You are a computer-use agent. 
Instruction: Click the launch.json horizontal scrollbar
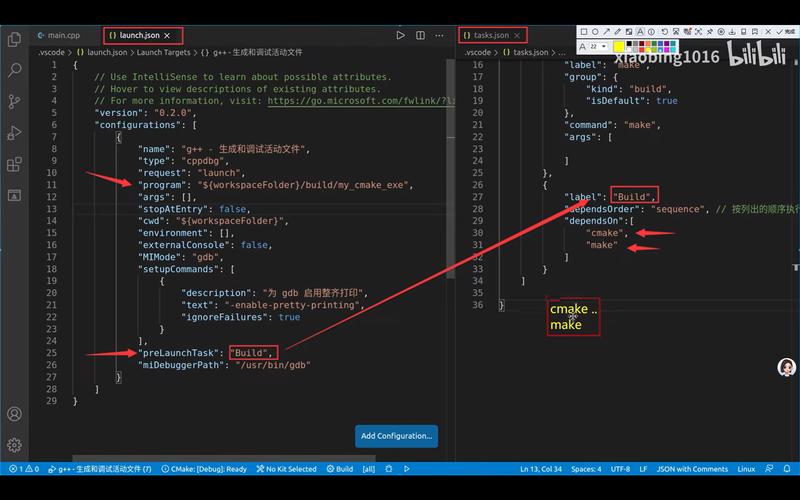pyautogui.click(x=223, y=458)
